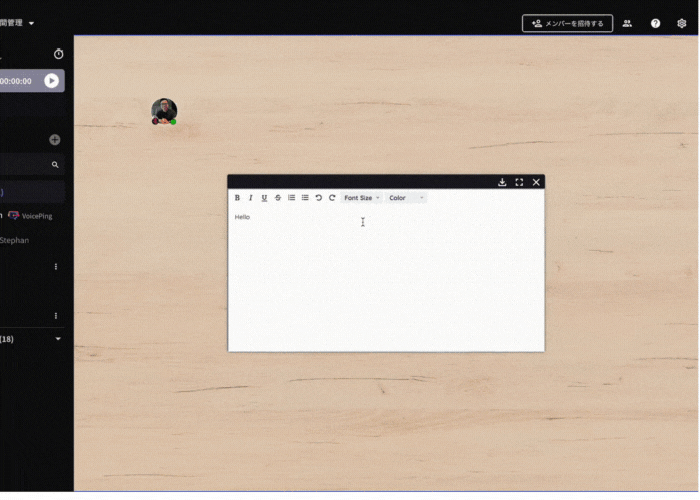The width and height of the screenshot is (700, 500).
Task: Click the invite members button
Action: click(x=567, y=23)
